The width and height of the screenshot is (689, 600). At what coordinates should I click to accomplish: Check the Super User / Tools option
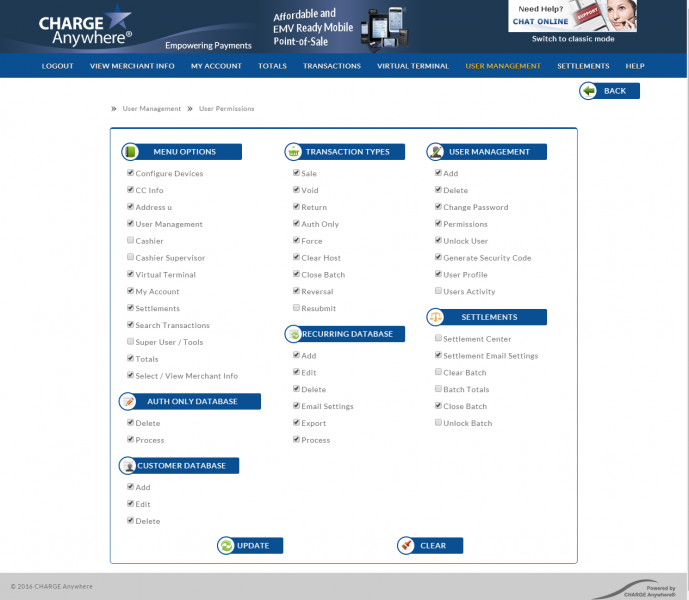pyautogui.click(x=131, y=341)
